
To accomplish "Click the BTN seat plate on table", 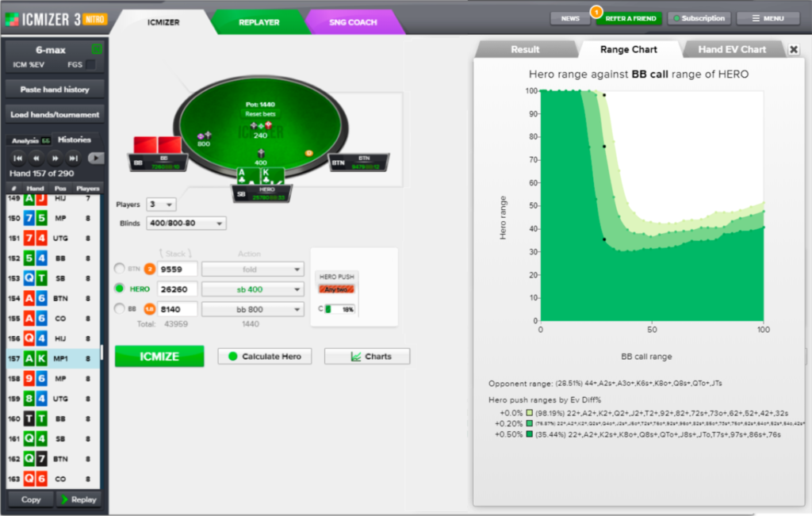I will click(x=359, y=162).
